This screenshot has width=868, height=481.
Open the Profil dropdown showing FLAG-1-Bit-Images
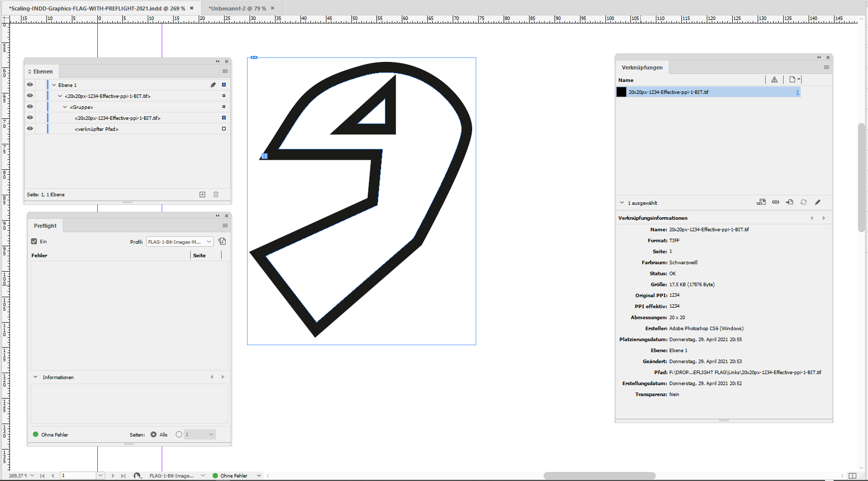[179, 241]
